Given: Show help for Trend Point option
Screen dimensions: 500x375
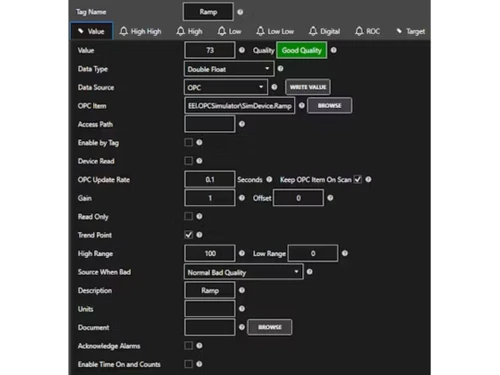Looking at the screenshot, I should [x=199, y=235].
